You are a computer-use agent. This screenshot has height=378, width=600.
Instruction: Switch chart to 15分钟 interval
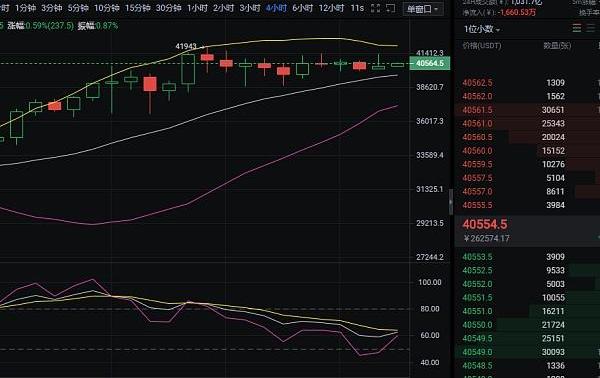tap(138, 8)
